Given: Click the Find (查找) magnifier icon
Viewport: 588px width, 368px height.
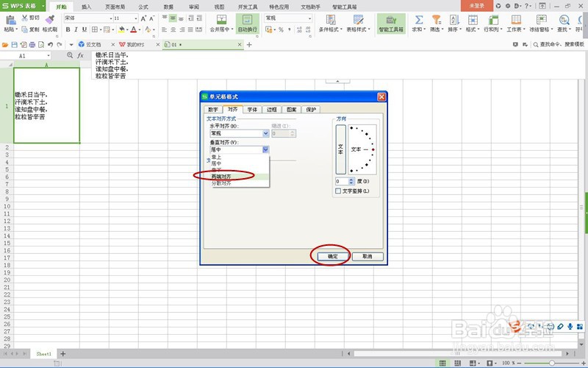Looking at the screenshot, I should [x=564, y=20].
